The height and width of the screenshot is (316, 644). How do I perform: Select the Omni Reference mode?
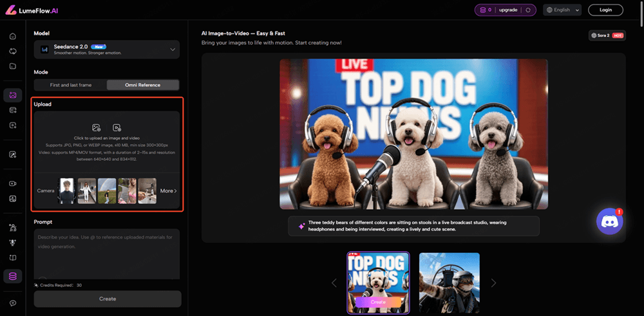(143, 85)
